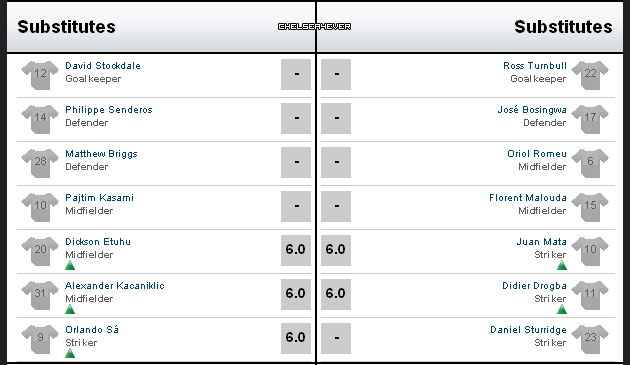Image resolution: width=630 pixels, height=365 pixels.
Task: Click Daniel Sturridge's empty rating box
Action: click(336, 338)
